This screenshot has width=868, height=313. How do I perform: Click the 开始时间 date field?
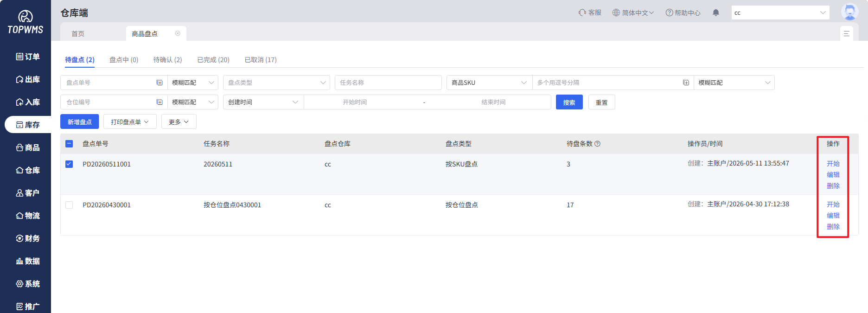[x=355, y=102]
